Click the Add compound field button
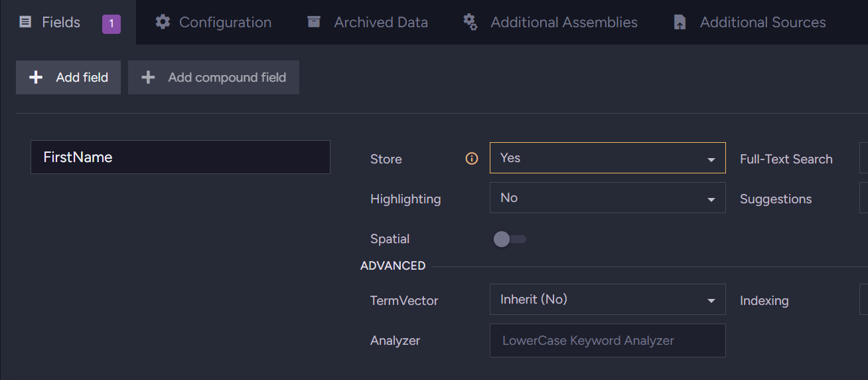Image resolution: width=868 pixels, height=380 pixels. pyautogui.click(x=214, y=78)
